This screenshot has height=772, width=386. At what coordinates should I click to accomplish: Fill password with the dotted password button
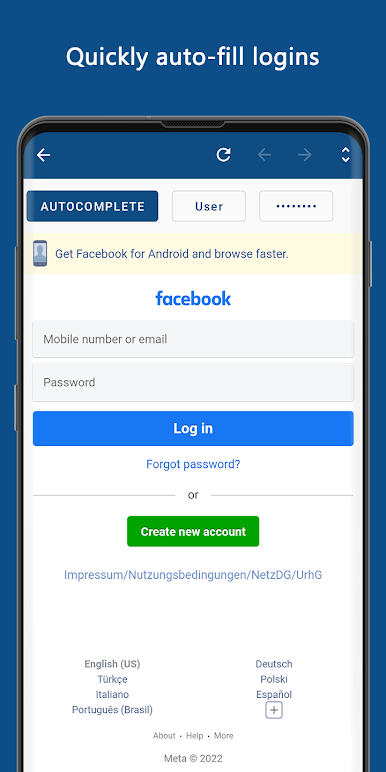coord(296,206)
